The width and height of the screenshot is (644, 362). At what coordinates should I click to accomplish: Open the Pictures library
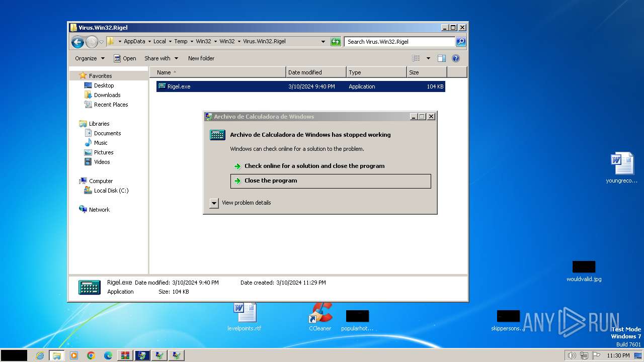coord(104,152)
